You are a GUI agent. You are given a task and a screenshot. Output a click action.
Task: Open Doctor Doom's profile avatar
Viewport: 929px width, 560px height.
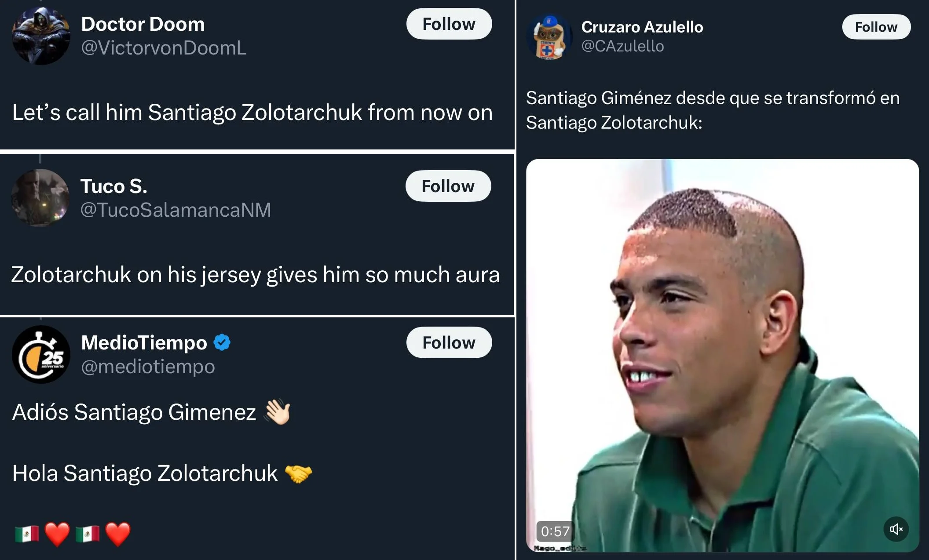click(41, 36)
